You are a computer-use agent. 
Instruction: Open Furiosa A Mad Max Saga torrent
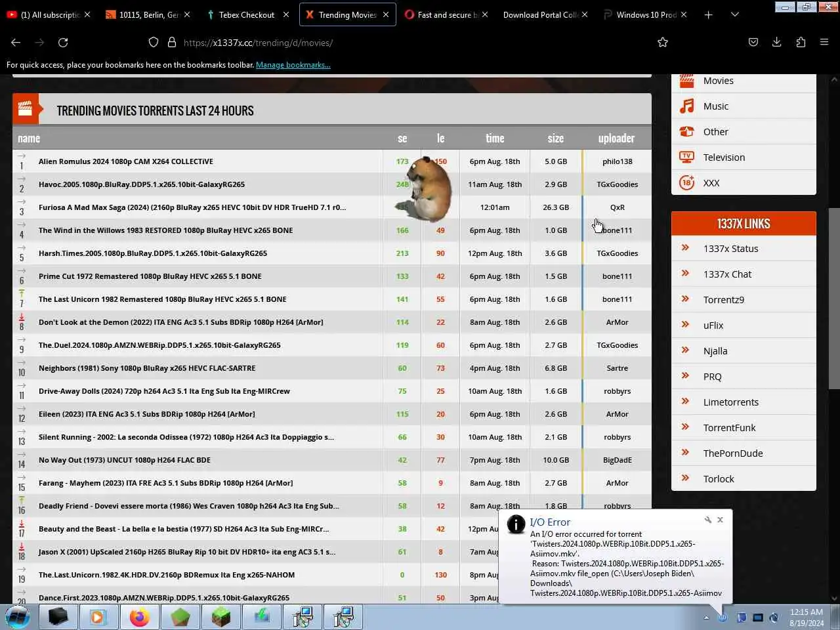point(192,207)
